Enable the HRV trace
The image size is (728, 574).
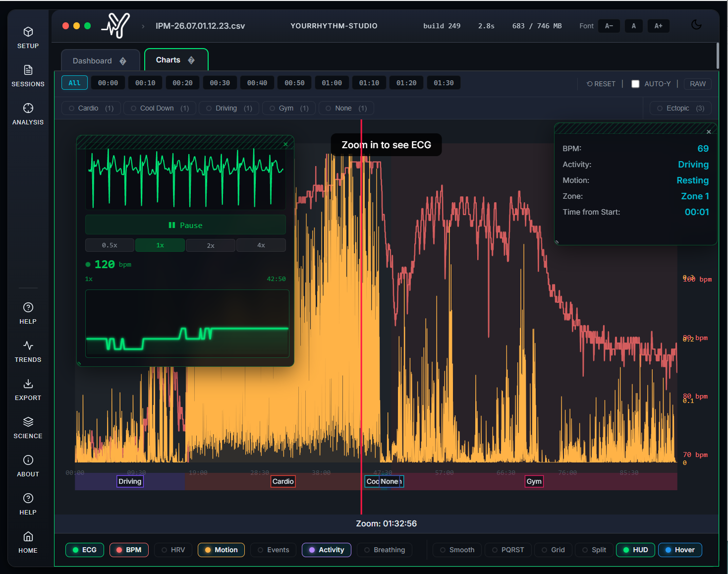coord(173,550)
